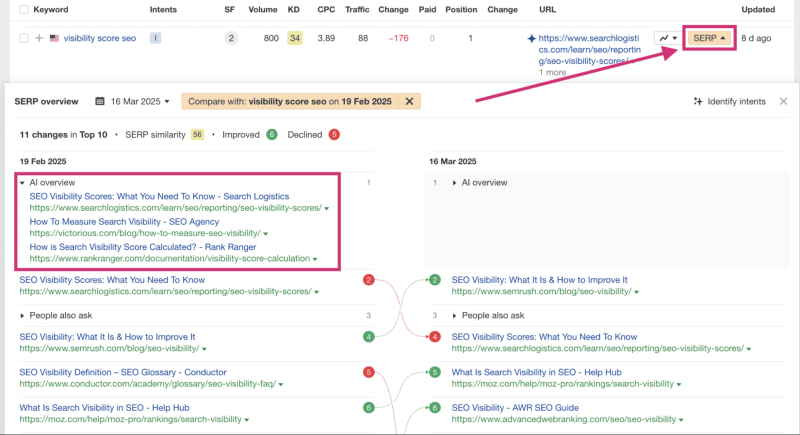The image size is (800, 435).
Task: Collapse the SERP dropdown button
Action: [710, 38]
